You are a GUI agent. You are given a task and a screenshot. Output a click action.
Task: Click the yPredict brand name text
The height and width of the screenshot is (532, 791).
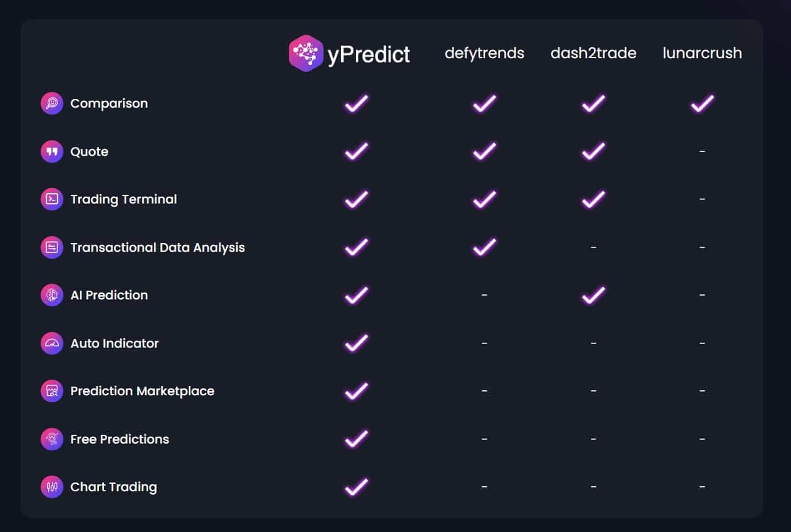click(x=369, y=54)
